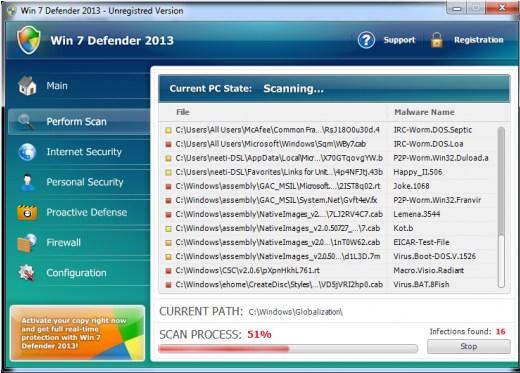Click marker beside Virus.Boot-DOS.V.1526 row
520x373 pixels.
click(168, 257)
